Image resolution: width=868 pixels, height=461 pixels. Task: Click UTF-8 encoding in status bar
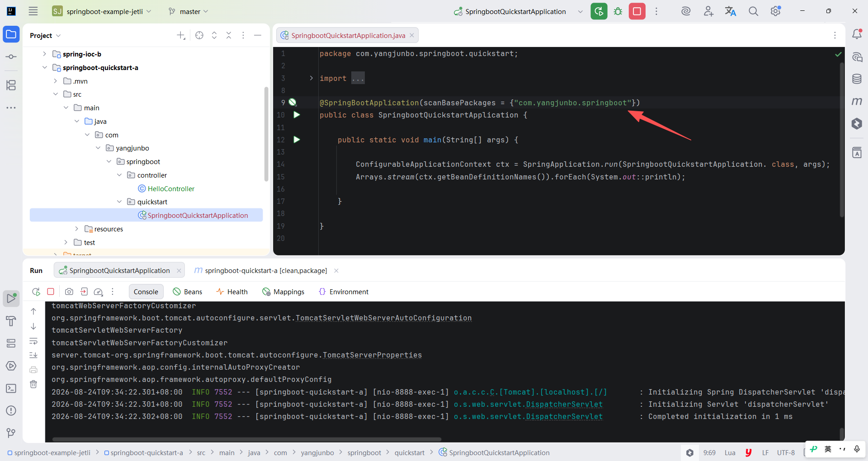coord(786,452)
